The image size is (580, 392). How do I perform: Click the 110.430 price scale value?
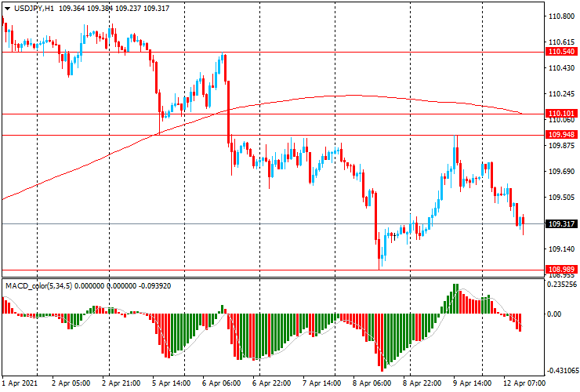tap(561, 68)
